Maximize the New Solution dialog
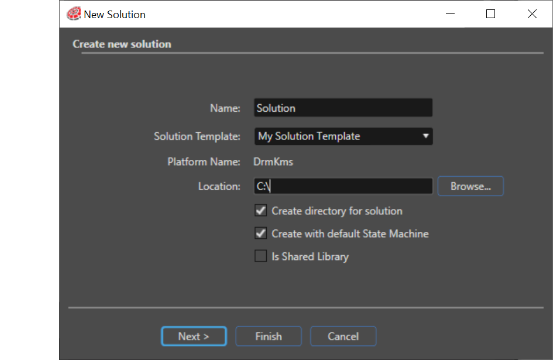This screenshot has height=360, width=554. point(490,14)
